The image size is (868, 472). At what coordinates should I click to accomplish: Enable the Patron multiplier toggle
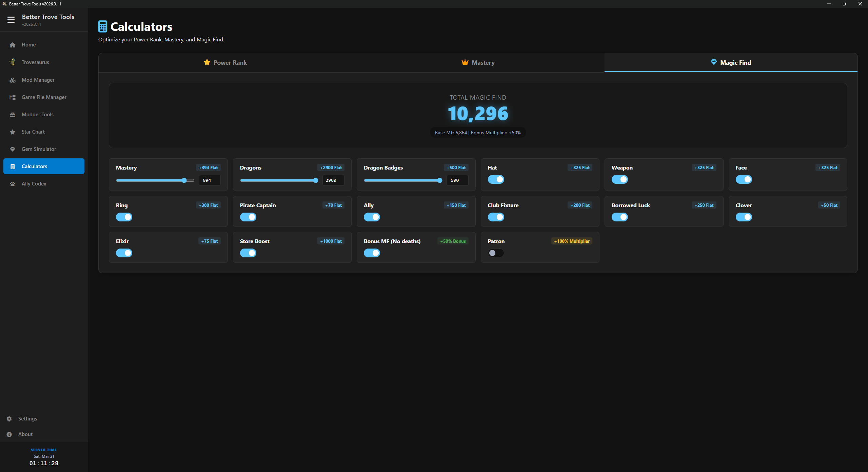pyautogui.click(x=496, y=253)
